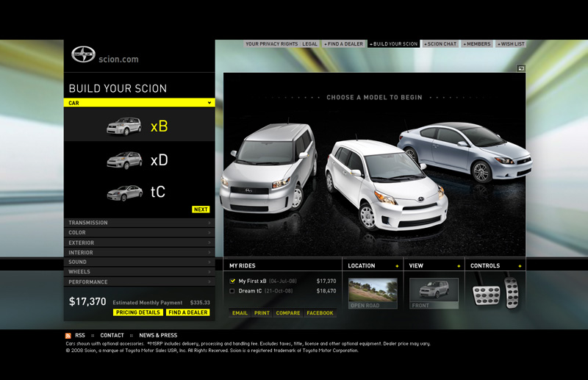588x380 pixels.
Task: Click the scion.com site name
Action: point(118,60)
